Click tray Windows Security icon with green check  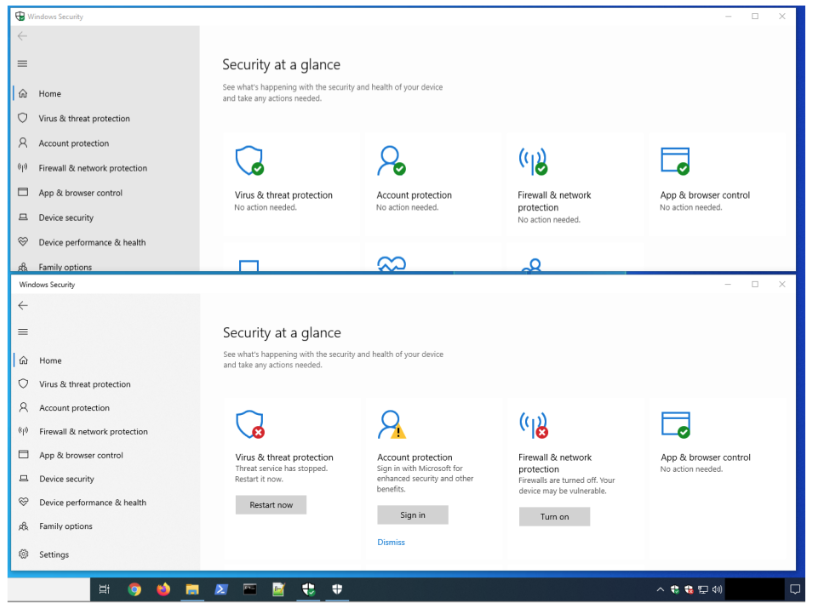[675, 589]
